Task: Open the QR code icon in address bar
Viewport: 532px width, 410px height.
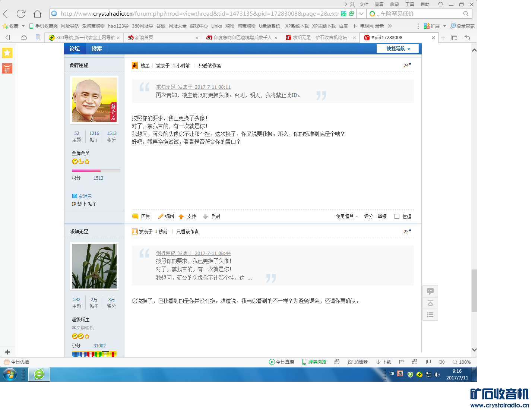Action: pos(343,14)
